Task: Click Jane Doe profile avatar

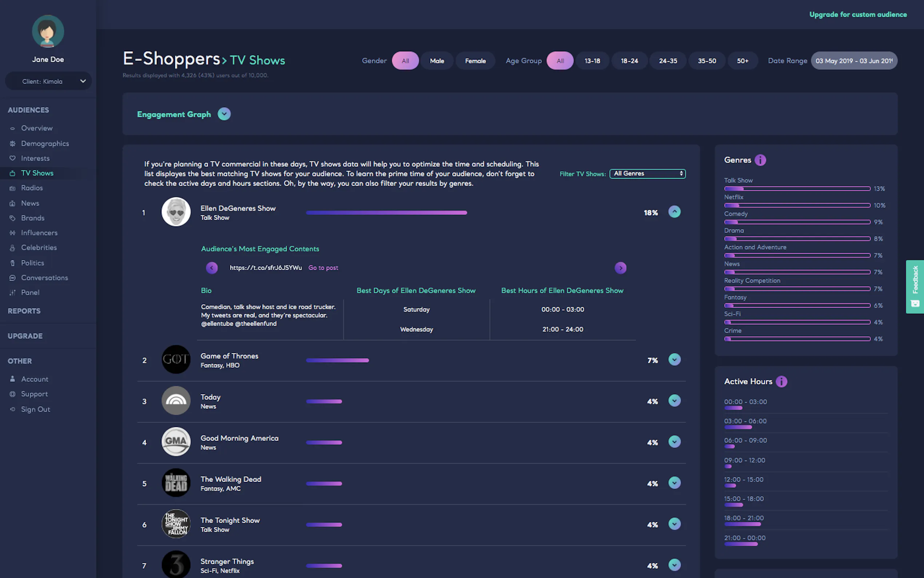Action: coord(48,31)
